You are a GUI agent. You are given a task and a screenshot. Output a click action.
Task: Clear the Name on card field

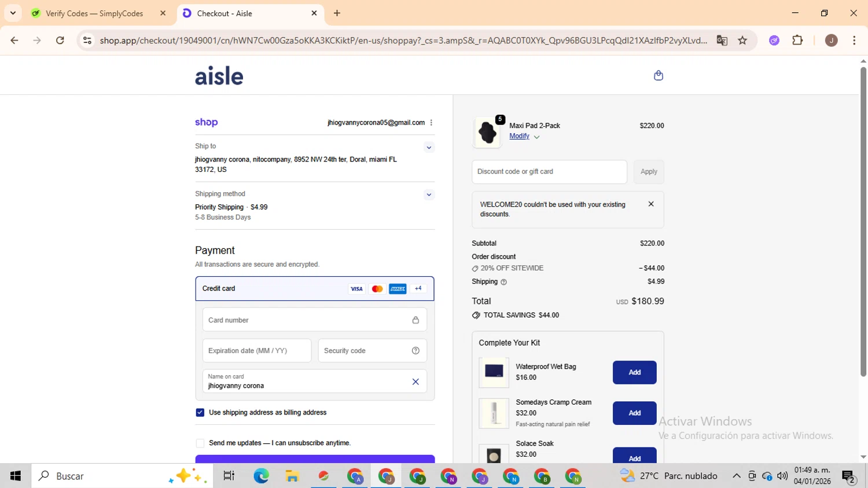415,381
